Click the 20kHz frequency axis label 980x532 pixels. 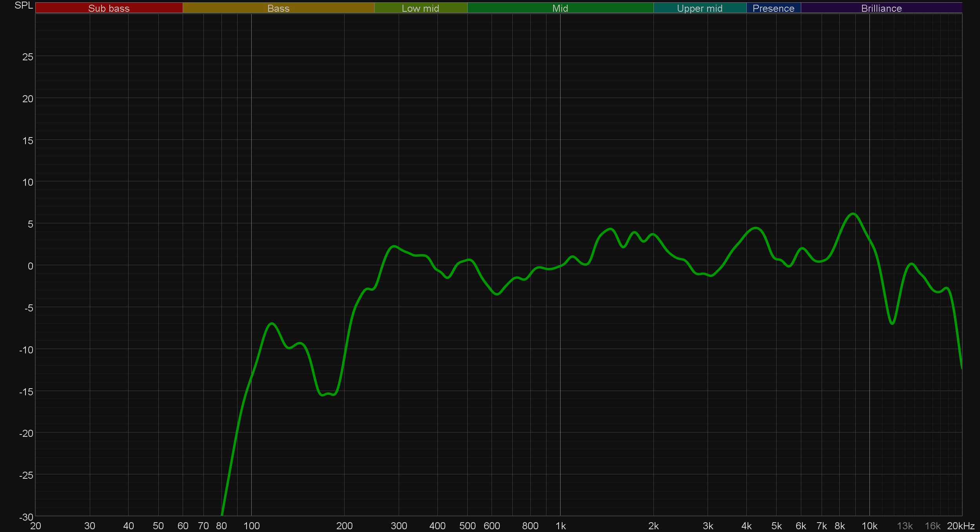pyautogui.click(x=960, y=526)
